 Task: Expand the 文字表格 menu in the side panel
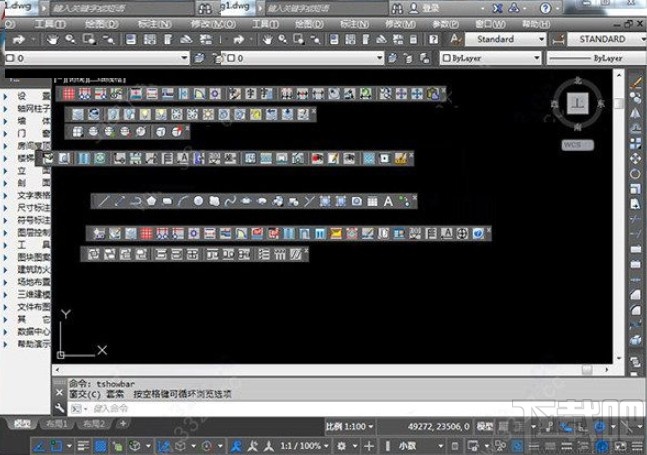(x=33, y=195)
